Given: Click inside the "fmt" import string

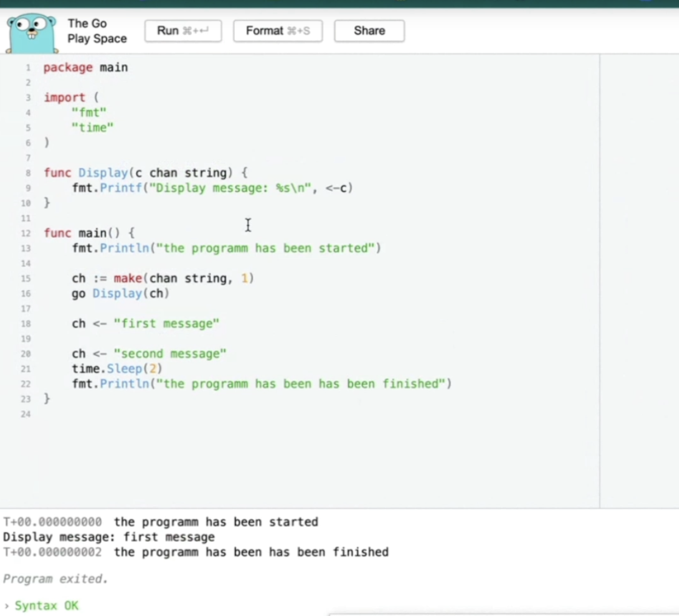Looking at the screenshot, I should pyautogui.click(x=88, y=113).
